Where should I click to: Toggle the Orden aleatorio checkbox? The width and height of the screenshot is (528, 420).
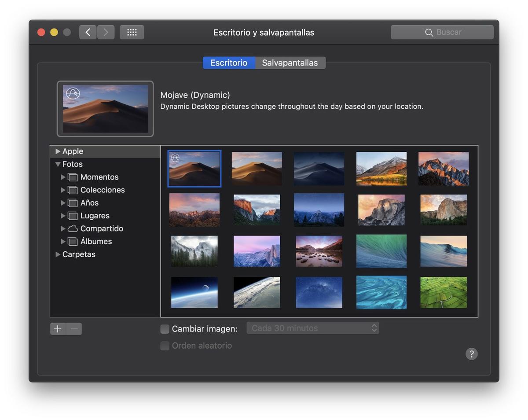coord(165,346)
